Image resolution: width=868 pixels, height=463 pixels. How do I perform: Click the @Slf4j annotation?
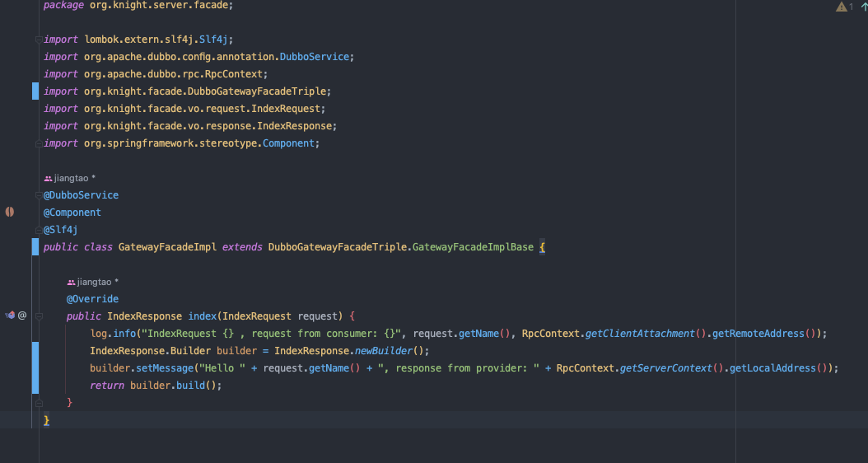coord(61,229)
